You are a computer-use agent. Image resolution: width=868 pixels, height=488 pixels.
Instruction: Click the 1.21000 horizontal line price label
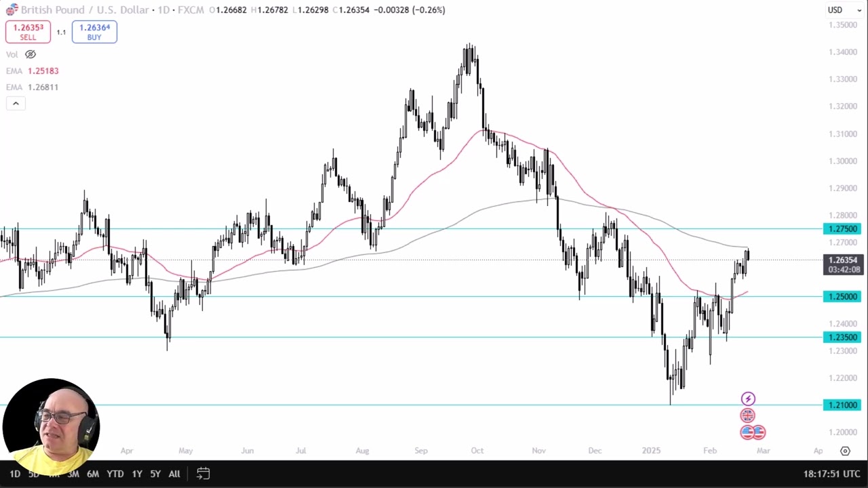point(842,405)
